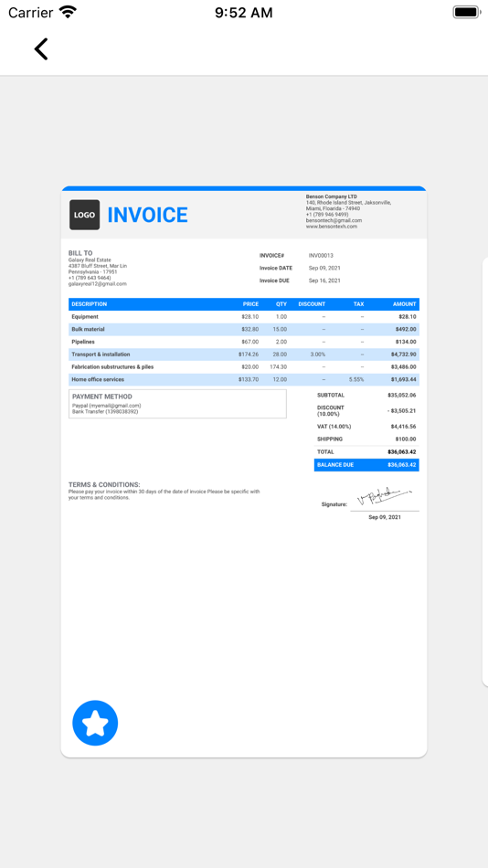The image size is (488, 868).
Task: Click quantity 174.30
Action: pyautogui.click(x=278, y=367)
